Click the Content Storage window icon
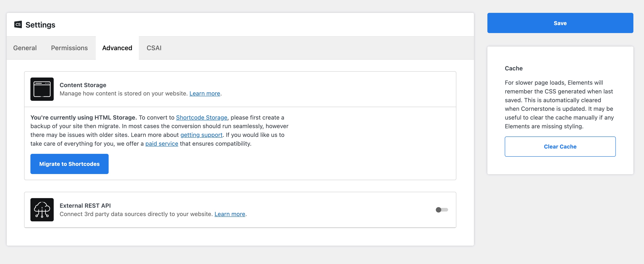The image size is (644, 264). pyautogui.click(x=42, y=89)
